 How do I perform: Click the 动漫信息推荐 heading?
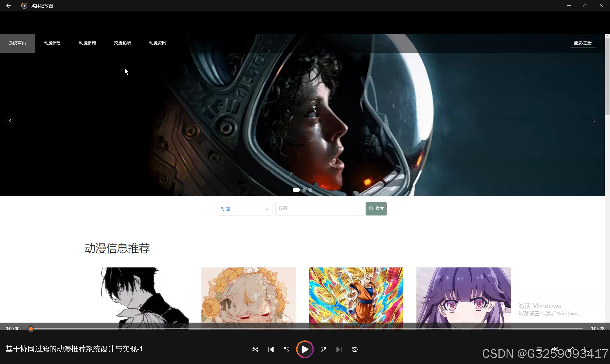click(x=117, y=248)
